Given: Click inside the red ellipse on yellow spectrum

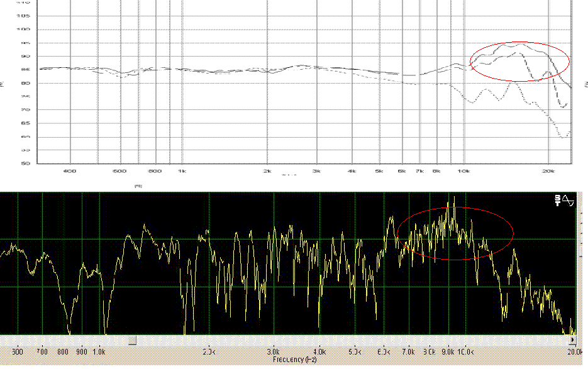Looking at the screenshot, I should point(455,233).
